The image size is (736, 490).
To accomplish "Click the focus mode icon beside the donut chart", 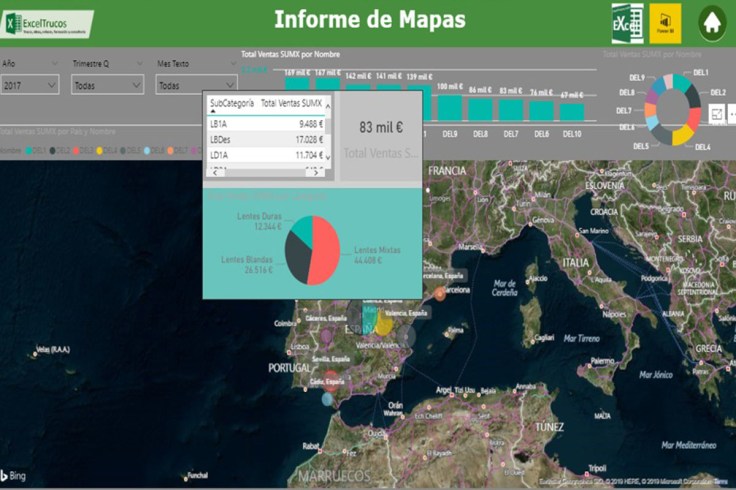I will click(x=717, y=114).
